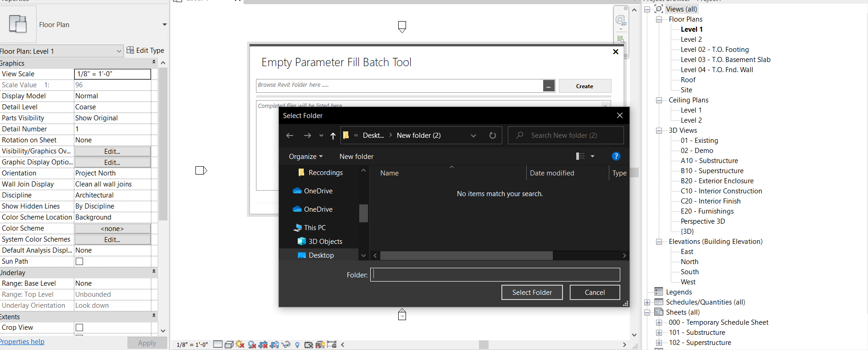Click the Views (all) icon in Project Browser
868x350 pixels.
[x=659, y=9]
